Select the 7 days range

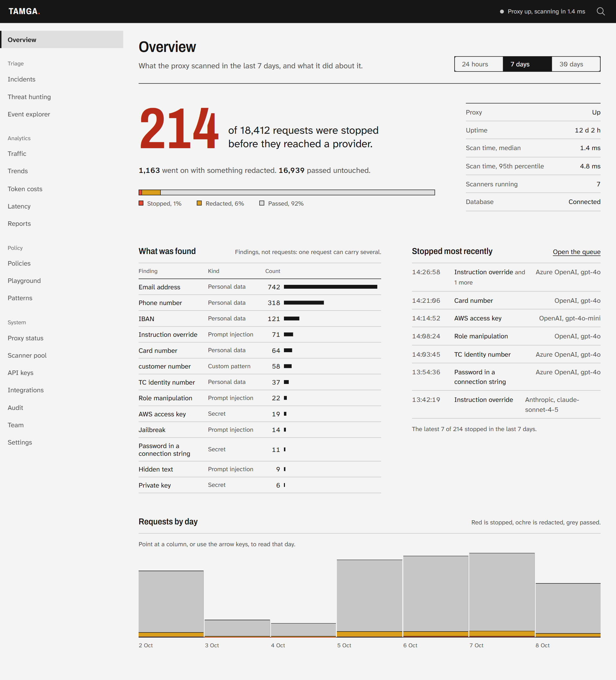(x=527, y=64)
